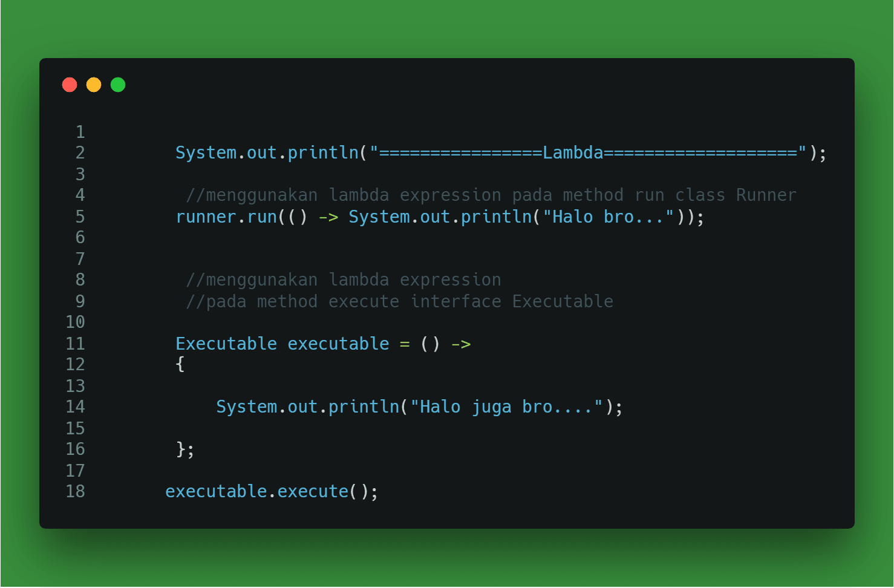Screen dimensions: 894x588
Task: Click the yellow minimize dot
Action: pos(94,85)
